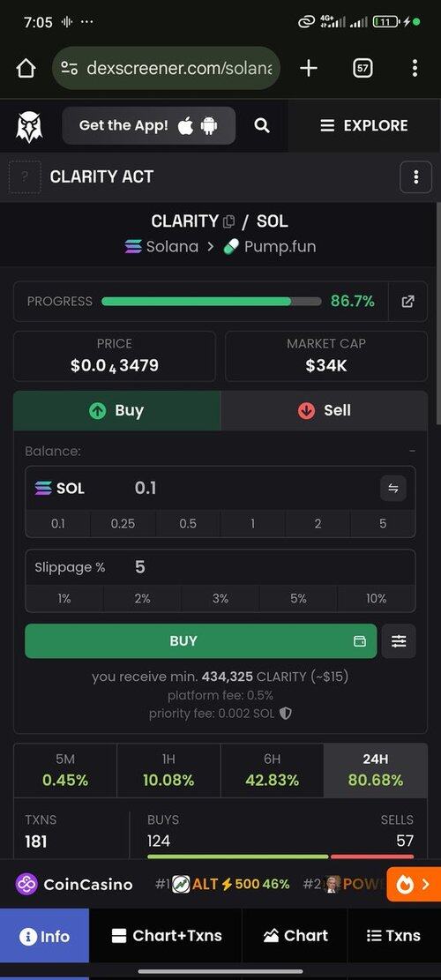Select the 5% slippage preset
Screen dimensions: 441x980
(x=299, y=598)
